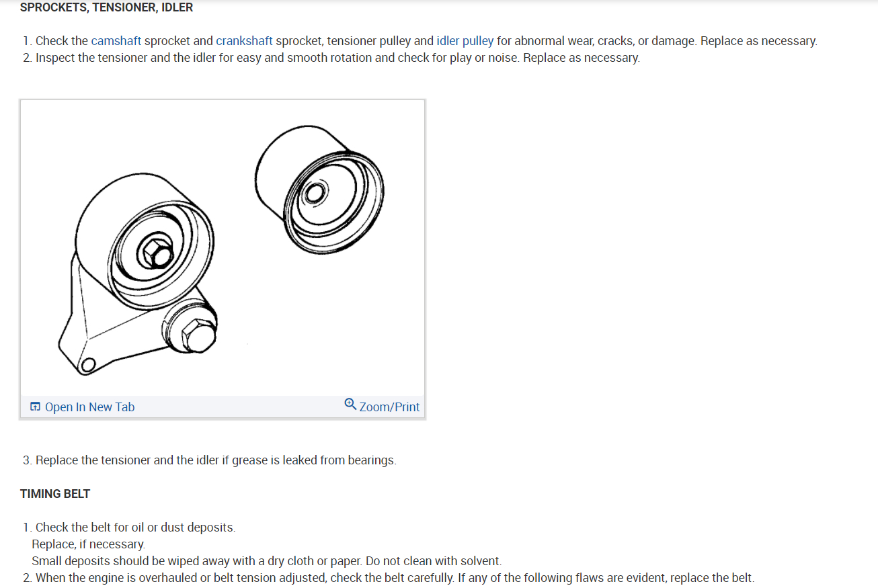The height and width of the screenshot is (588, 878).
Task: Click step 3 about grease leaked from bearings
Action: pyautogui.click(x=210, y=461)
